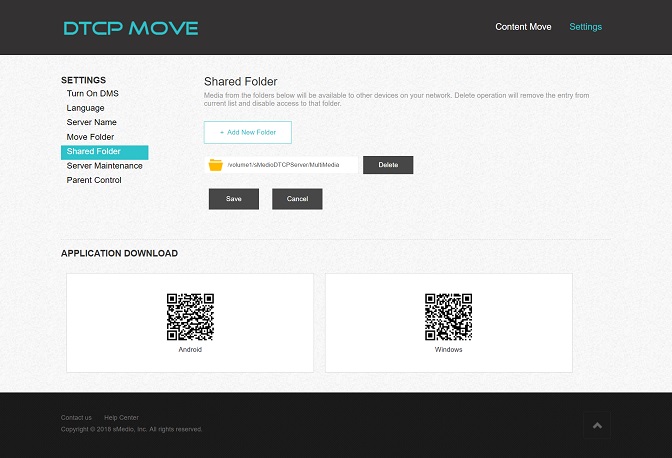This screenshot has width=672, height=458.
Task: Click the Windows QR code
Action: 449,317
